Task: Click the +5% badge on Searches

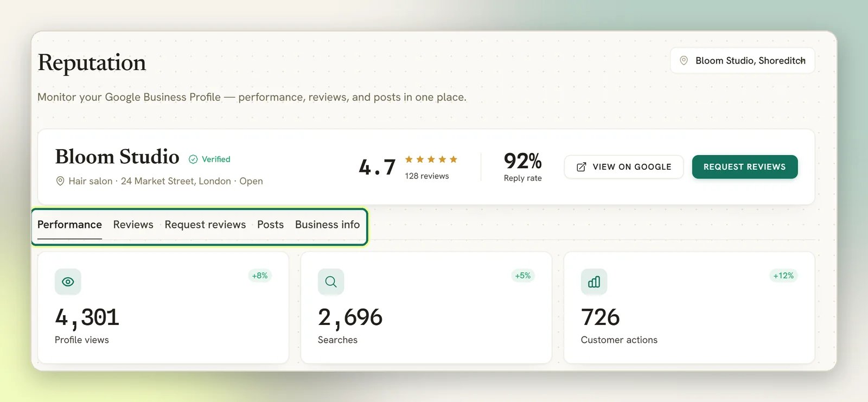Action: 523,276
